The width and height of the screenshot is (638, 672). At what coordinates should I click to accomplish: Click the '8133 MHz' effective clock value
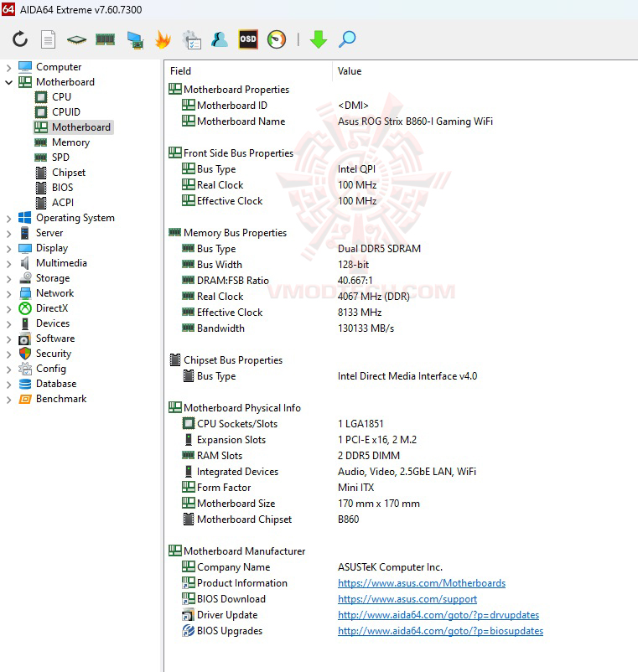tap(360, 313)
